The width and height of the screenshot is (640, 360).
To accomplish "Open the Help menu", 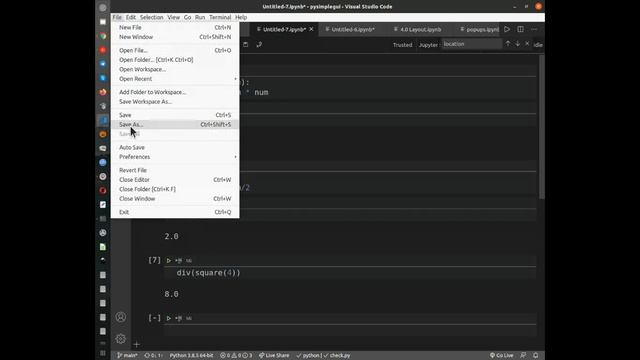I will click(241, 17).
